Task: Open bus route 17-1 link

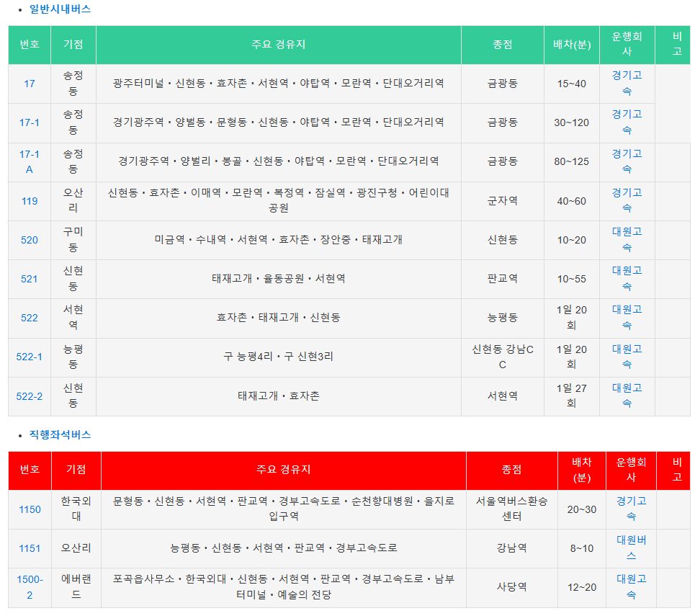Action: pos(30,123)
